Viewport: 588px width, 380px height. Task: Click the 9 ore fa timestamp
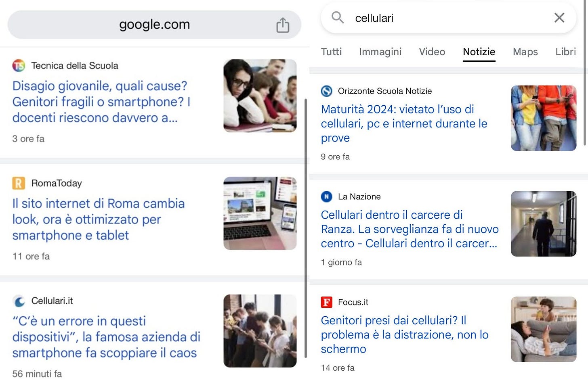point(335,157)
